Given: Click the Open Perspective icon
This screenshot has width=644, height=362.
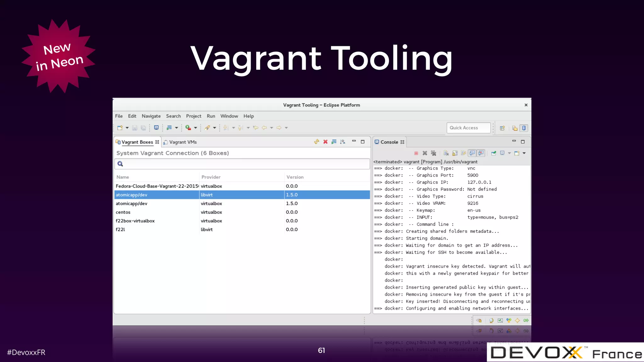Looking at the screenshot, I should pos(502,128).
